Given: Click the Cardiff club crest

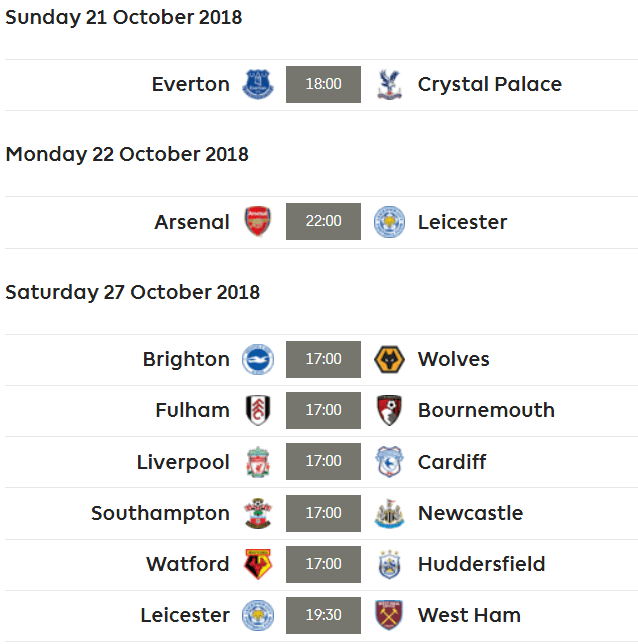Looking at the screenshot, I should [389, 462].
